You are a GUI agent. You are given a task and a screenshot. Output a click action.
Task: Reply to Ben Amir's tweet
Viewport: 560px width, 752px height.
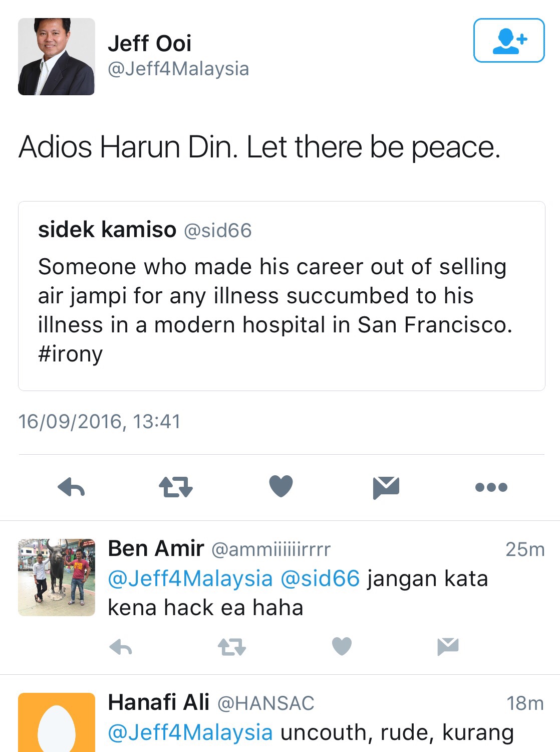click(x=121, y=647)
